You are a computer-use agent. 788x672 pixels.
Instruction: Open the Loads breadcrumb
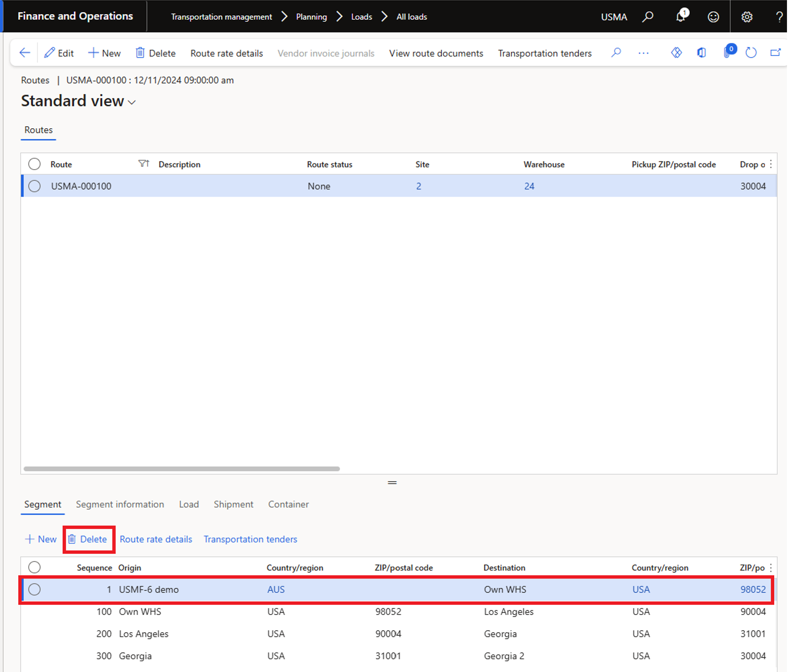361,17
